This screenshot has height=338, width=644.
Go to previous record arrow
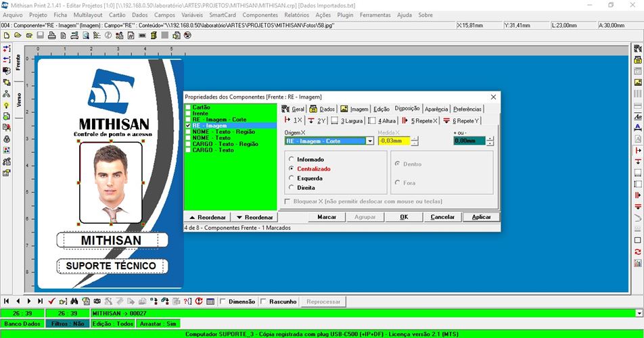18,301
